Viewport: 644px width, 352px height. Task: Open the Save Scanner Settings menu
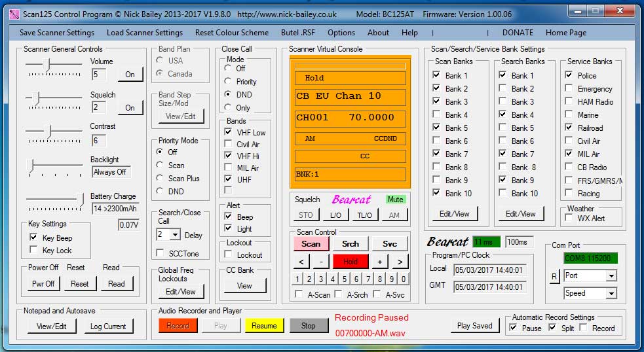coord(57,33)
